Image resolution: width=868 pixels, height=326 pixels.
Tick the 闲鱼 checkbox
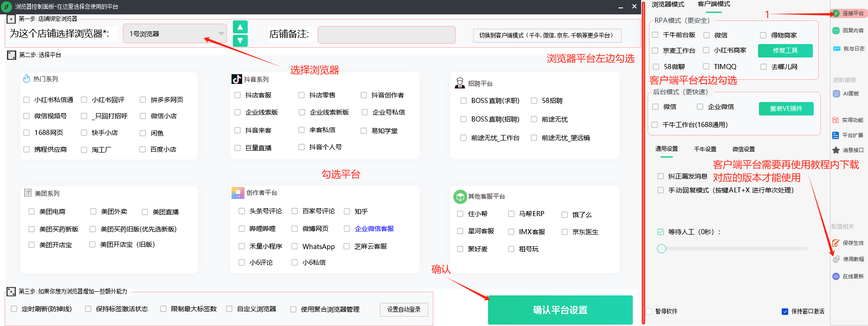143,133
